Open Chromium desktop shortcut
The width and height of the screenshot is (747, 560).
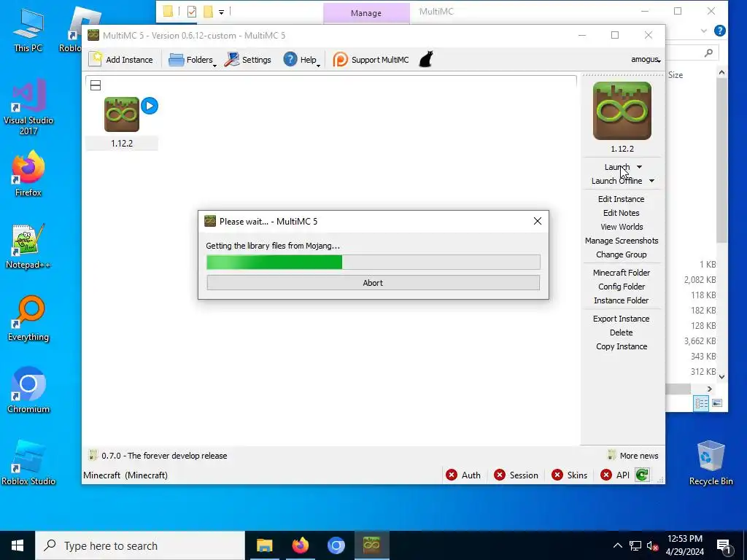coord(28,391)
